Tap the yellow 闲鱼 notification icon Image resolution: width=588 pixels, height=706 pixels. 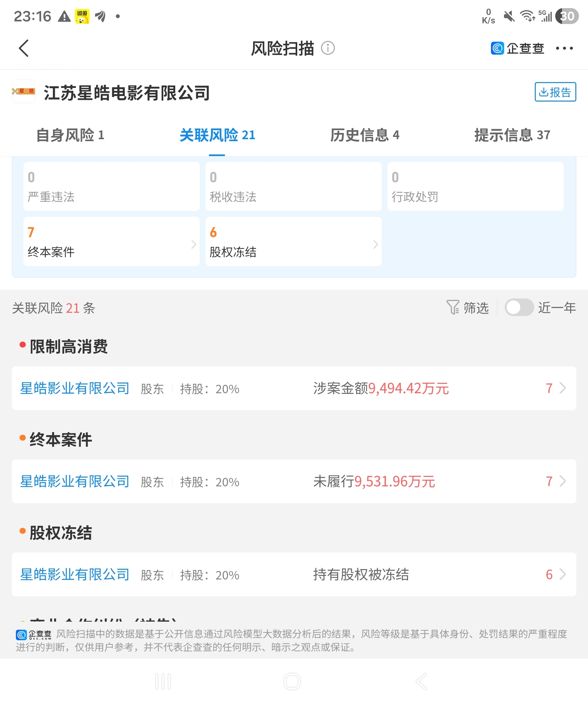coord(82,16)
